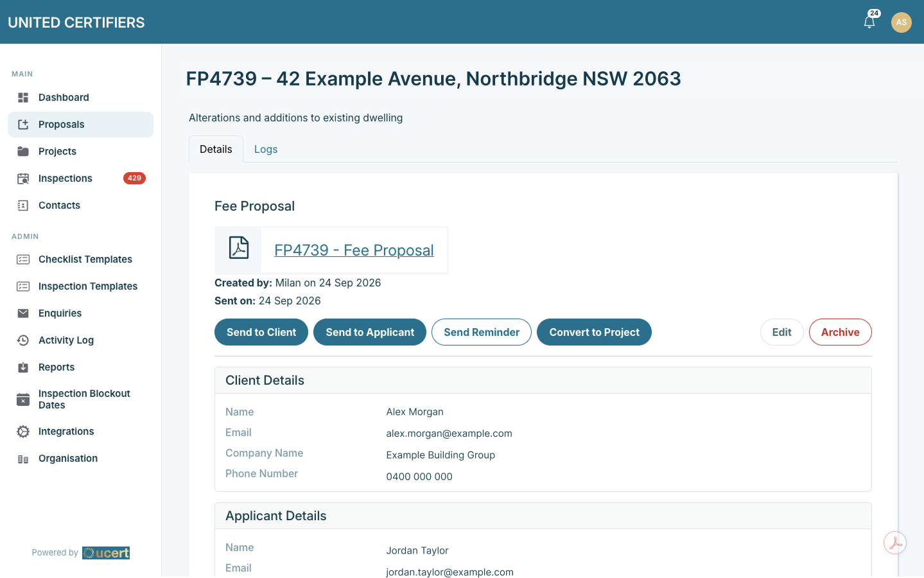The image size is (924, 578).
Task: Open Dashboard from the sidebar
Action: tap(80, 98)
